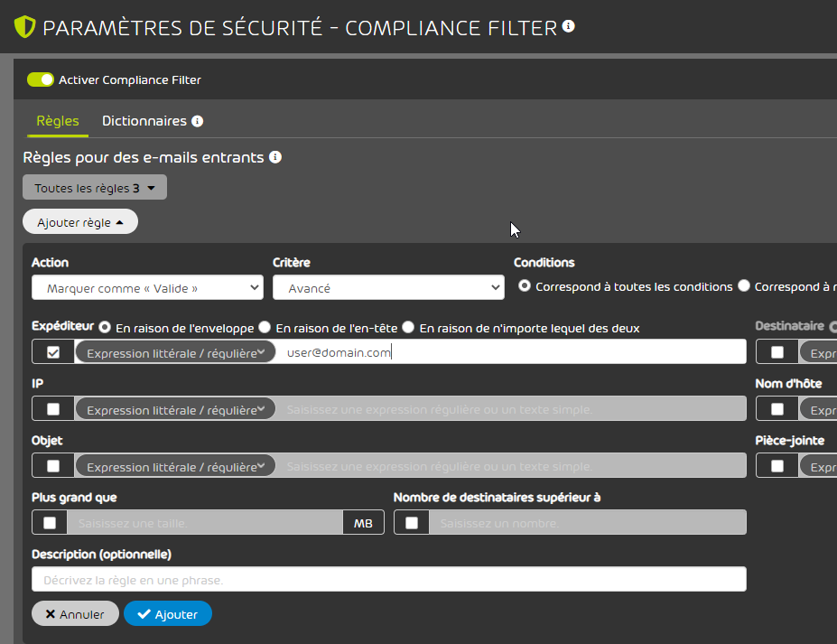Open IP expression type dropdown

pyautogui.click(x=176, y=409)
